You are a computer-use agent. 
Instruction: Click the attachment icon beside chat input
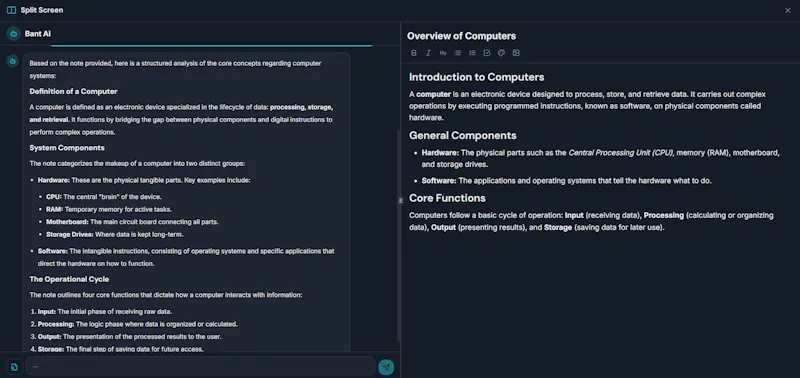[14, 366]
